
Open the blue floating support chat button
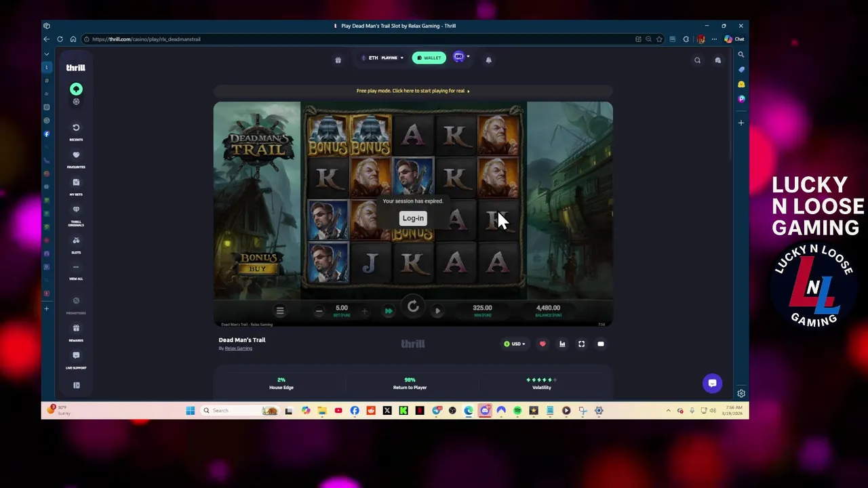[x=712, y=384]
